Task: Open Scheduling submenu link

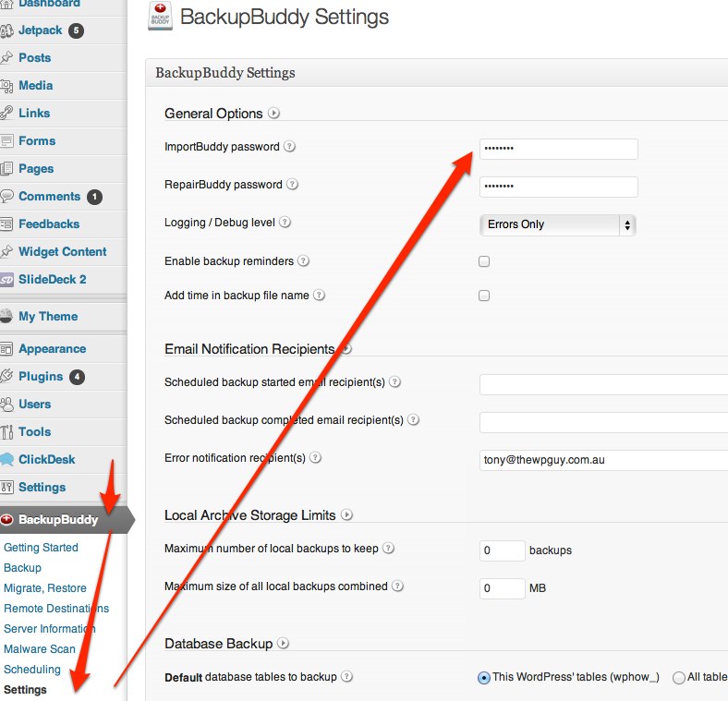Action: (32, 670)
